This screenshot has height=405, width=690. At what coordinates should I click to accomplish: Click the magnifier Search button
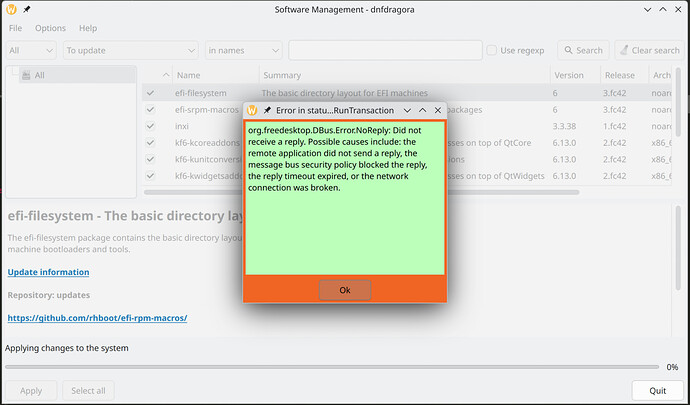(583, 50)
